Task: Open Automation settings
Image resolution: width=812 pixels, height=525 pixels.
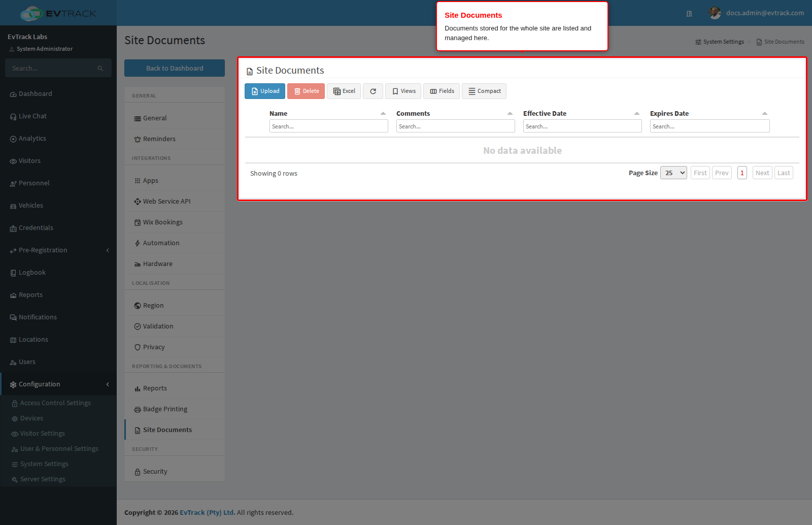Action: click(x=175, y=243)
